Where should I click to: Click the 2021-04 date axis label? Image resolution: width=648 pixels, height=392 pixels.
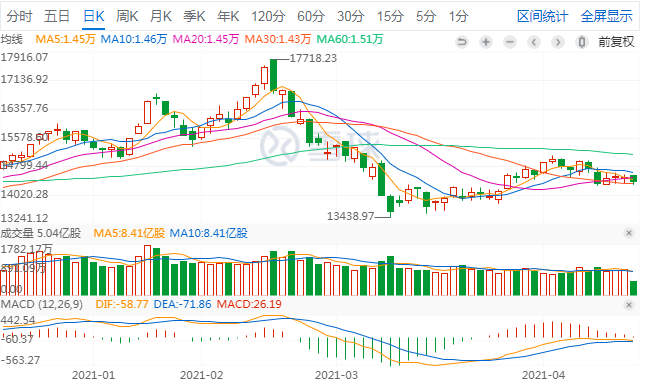(x=543, y=375)
